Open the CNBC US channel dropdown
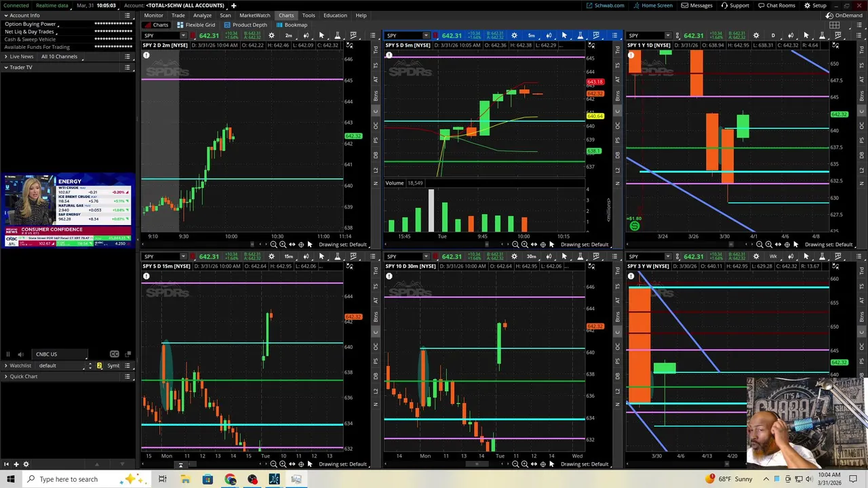The image size is (868, 488). 60,354
